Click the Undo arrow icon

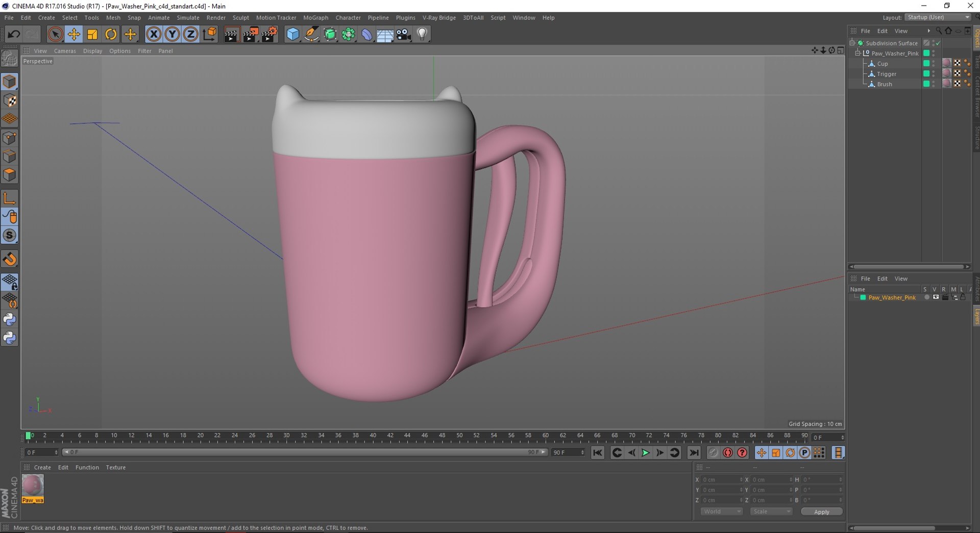click(x=14, y=34)
